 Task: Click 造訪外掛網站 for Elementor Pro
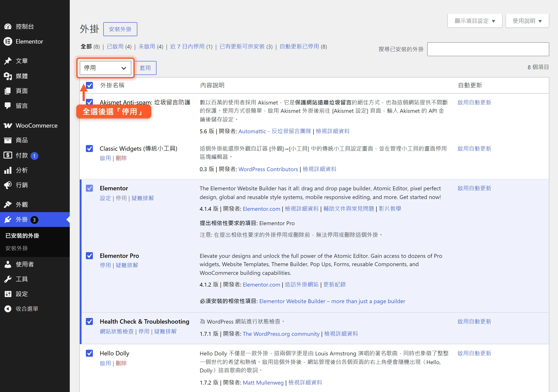(302, 285)
